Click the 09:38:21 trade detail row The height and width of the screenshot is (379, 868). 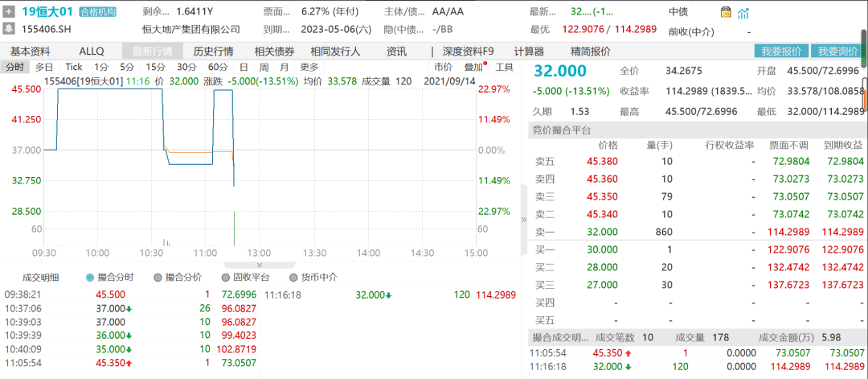click(131, 295)
